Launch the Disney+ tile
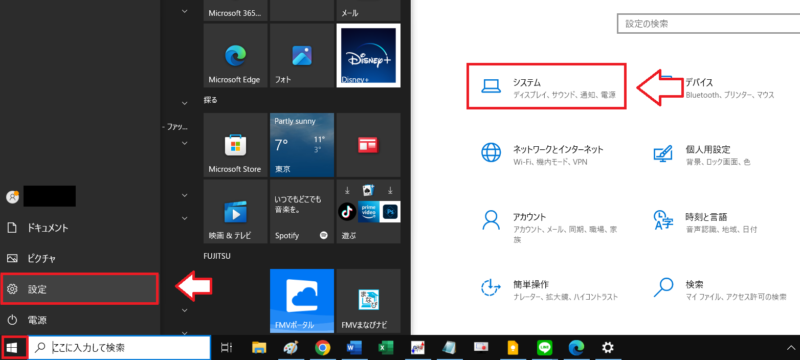 point(368,56)
